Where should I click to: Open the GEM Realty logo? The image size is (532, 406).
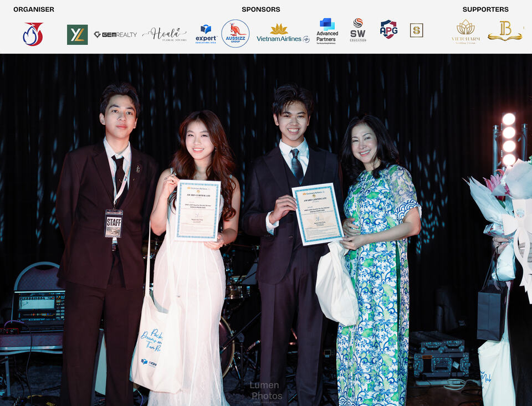(x=115, y=34)
